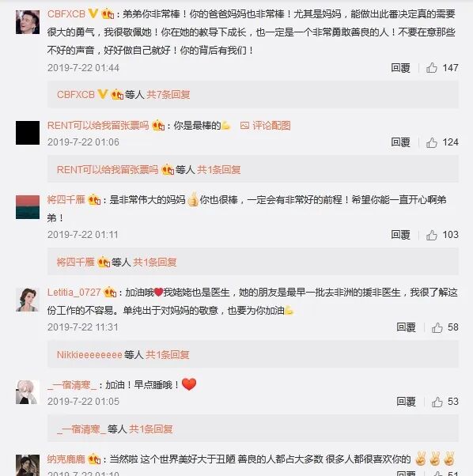
Task: Expand 共1条回复 under _一宿清寒_ thread
Action: pyautogui.click(x=151, y=429)
